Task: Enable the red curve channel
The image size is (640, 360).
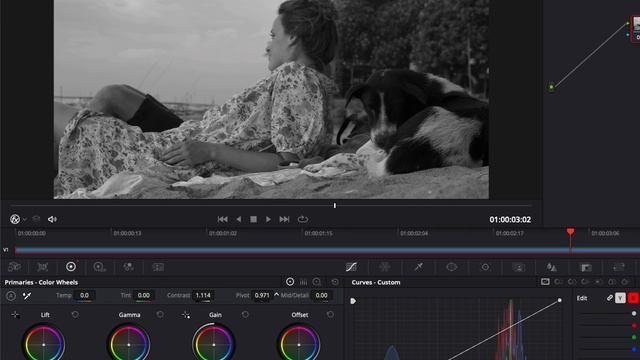Action: tap(634, 298)
